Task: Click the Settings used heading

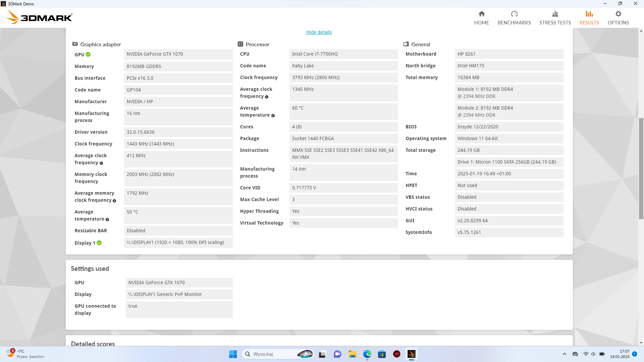Action: [x=90, y=268]
